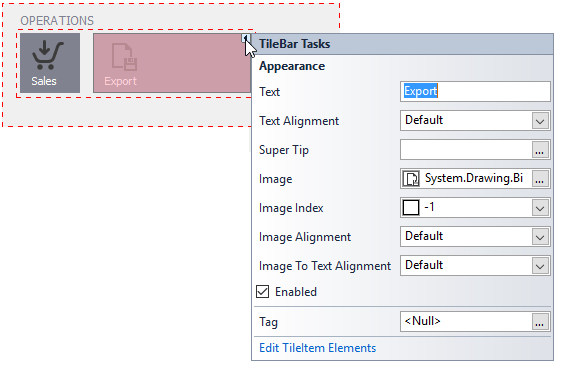Viewport: 562px width, 369px height.
Task: Open Image picker ellipsis button
Action: [x=540, y=179]
